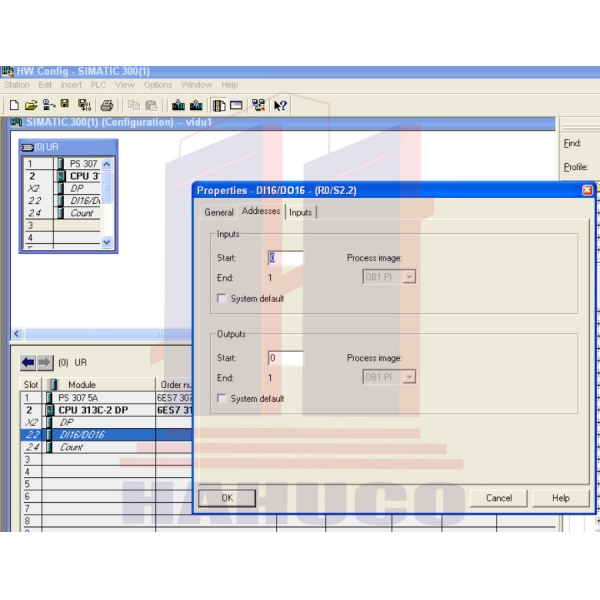Click the Copy toolbar icon
This screenshot has height=600, width=600.
pos(134,105)
